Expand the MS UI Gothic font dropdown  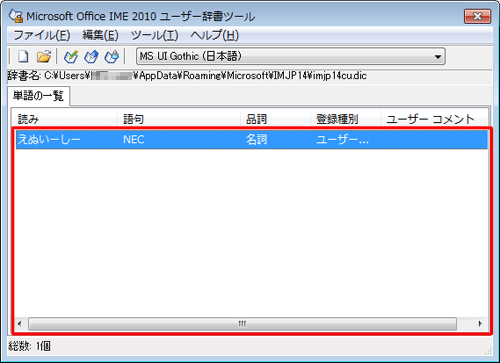coord(438,57)
